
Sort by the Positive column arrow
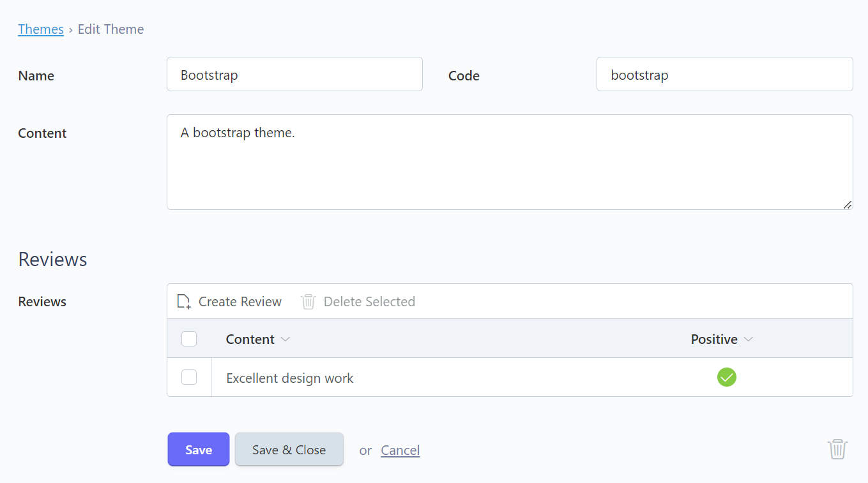(749, 339)
